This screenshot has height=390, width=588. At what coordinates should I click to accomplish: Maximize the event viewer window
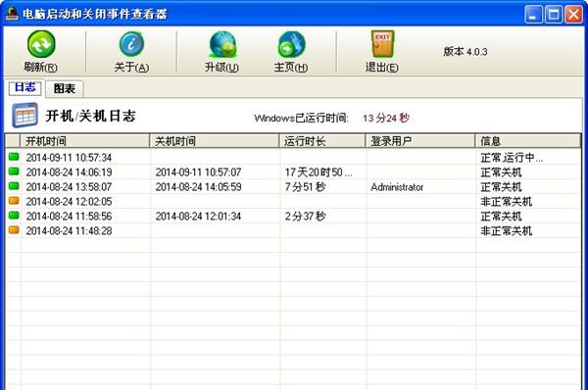pyautogui.click(x=554, y=15)
